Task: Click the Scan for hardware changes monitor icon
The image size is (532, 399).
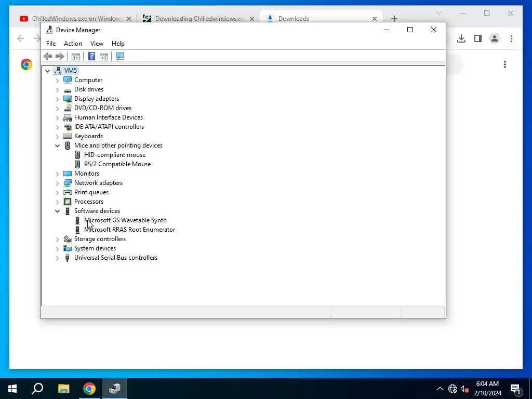Action: click(120, 56)
